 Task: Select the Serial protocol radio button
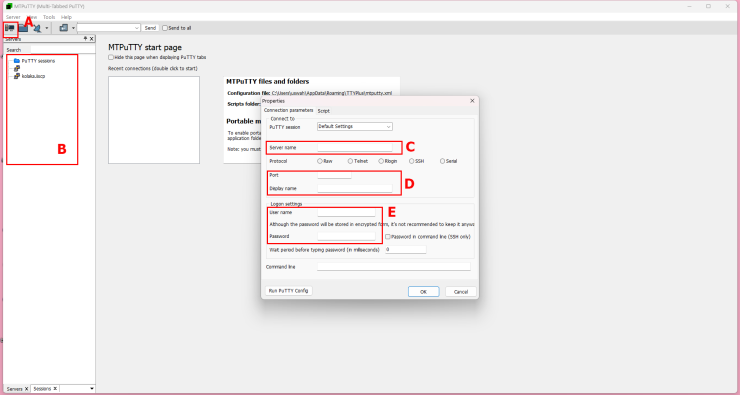click(x=442, y=161)
